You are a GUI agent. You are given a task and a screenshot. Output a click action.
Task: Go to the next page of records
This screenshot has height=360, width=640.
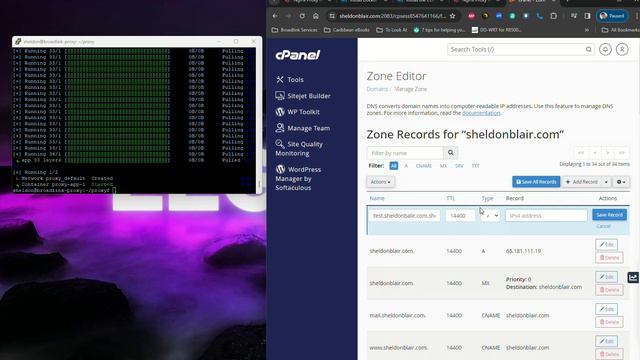[608, 153]
